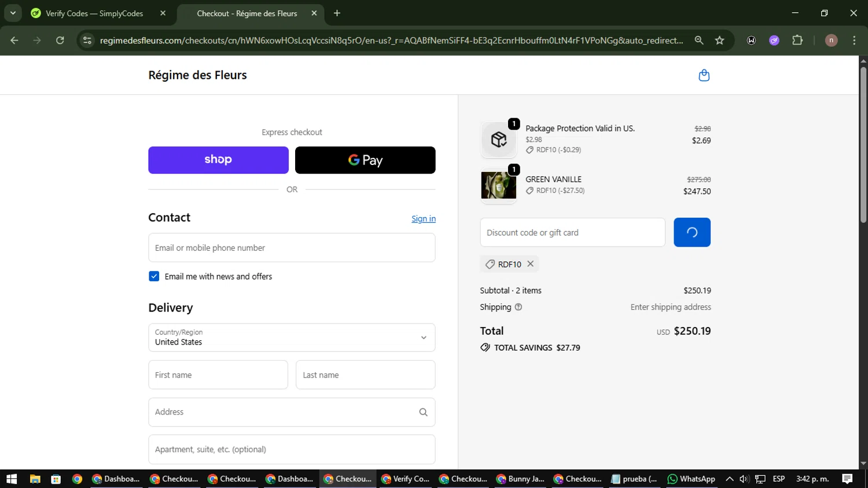Open the network tray icon
Screen dimensions: 868x488
[x=760, y=479]
